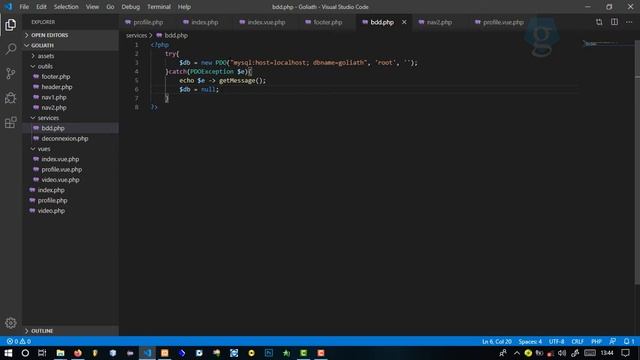Open the Debug view in activity bar
This screenshot has height=360, width=640.
point(11,98)
